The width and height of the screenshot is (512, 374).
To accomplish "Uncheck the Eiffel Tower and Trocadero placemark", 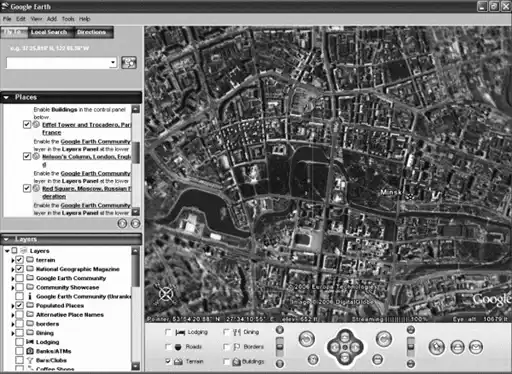I will pos(27,124).
